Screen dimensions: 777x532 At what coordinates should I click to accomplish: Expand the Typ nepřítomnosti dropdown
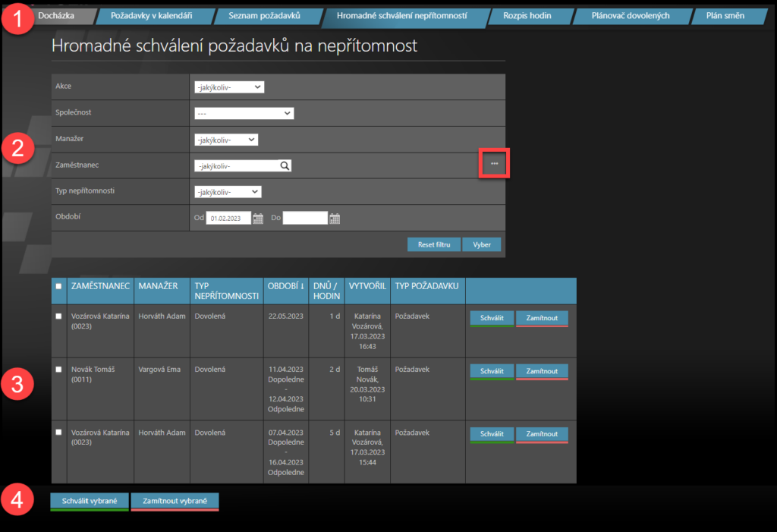[228, 192]
